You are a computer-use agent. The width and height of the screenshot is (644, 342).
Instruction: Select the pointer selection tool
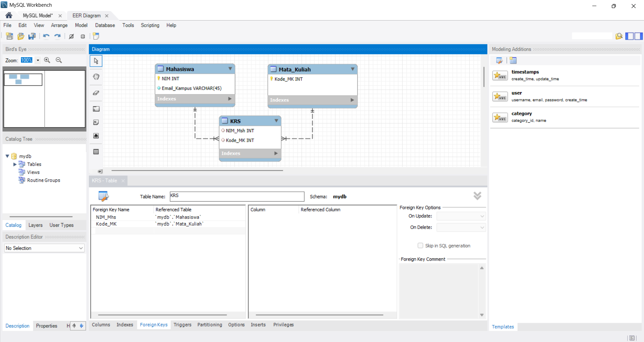[96, 61]
